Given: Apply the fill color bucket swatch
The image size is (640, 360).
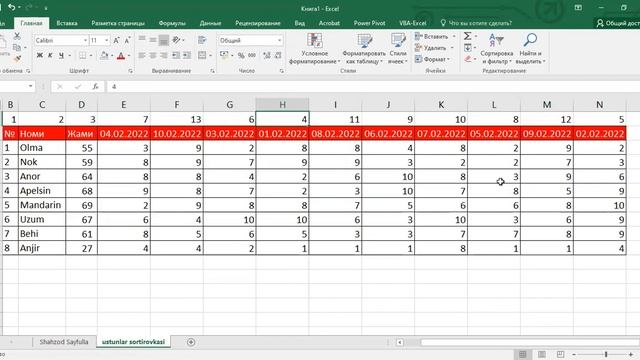Looking at the screenshot, I should tap(104, 56).
